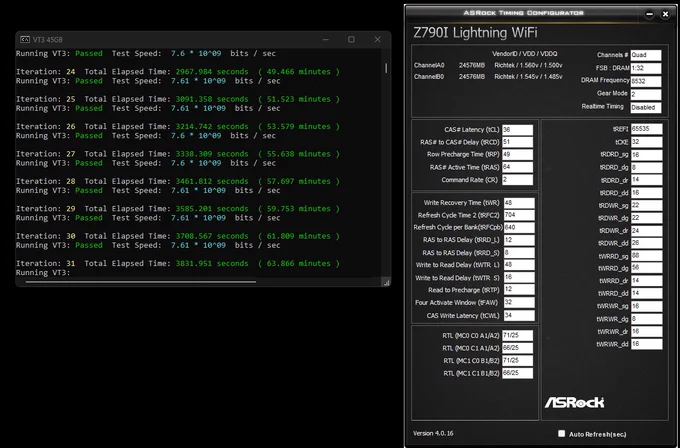
Task: Click the Iteration 31 elapsed time line
Action: coord(178,263)
